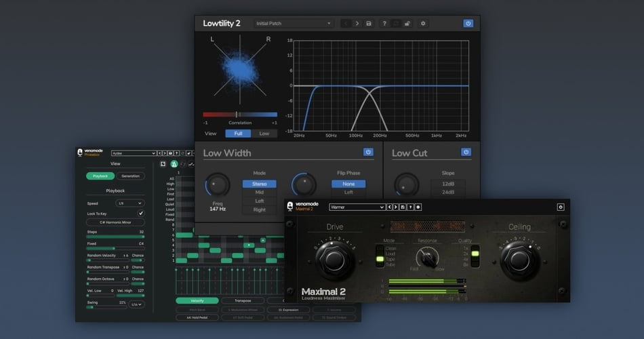
Task: Click the 64: Hold Pedal button
Action: pos(197,317)
